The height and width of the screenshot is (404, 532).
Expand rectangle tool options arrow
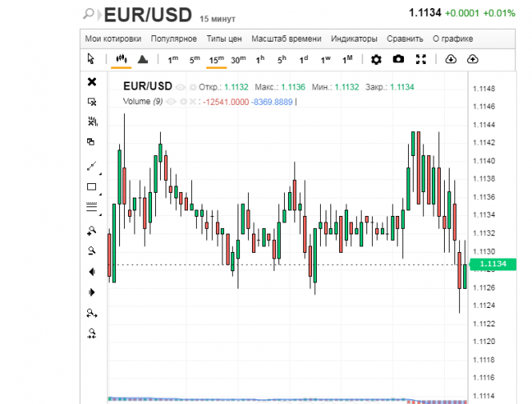101,194
